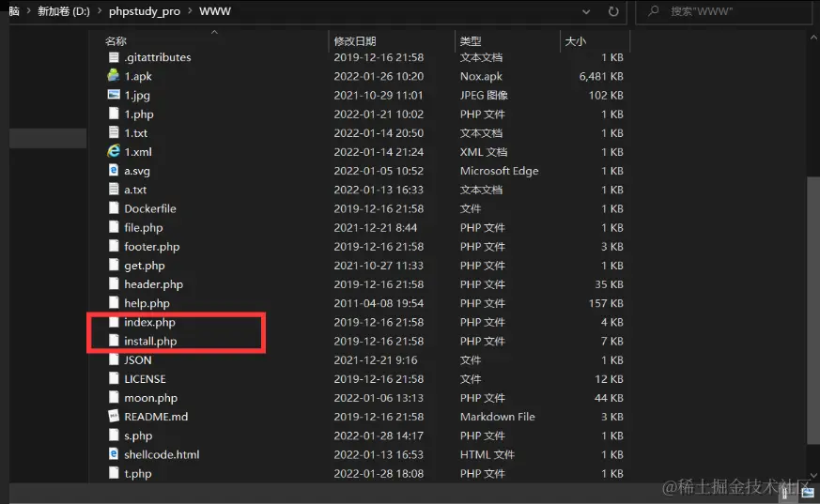The width and height of the screenshot is (820, 504).
Task: Select the 1.xml Internet Explorer icon
Action: pos(114,151)
